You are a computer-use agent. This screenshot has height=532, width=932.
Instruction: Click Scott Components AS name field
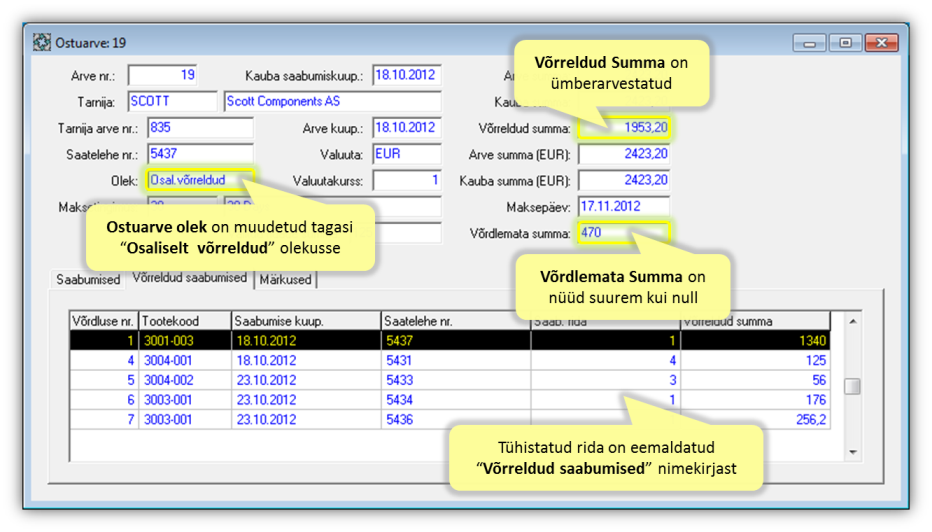point(333,102)
